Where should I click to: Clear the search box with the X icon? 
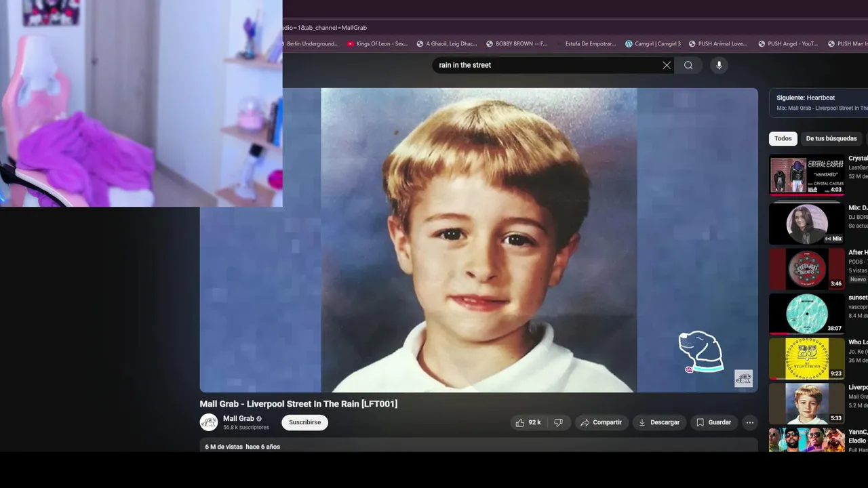pyautogui.click(x=667, y=65)
